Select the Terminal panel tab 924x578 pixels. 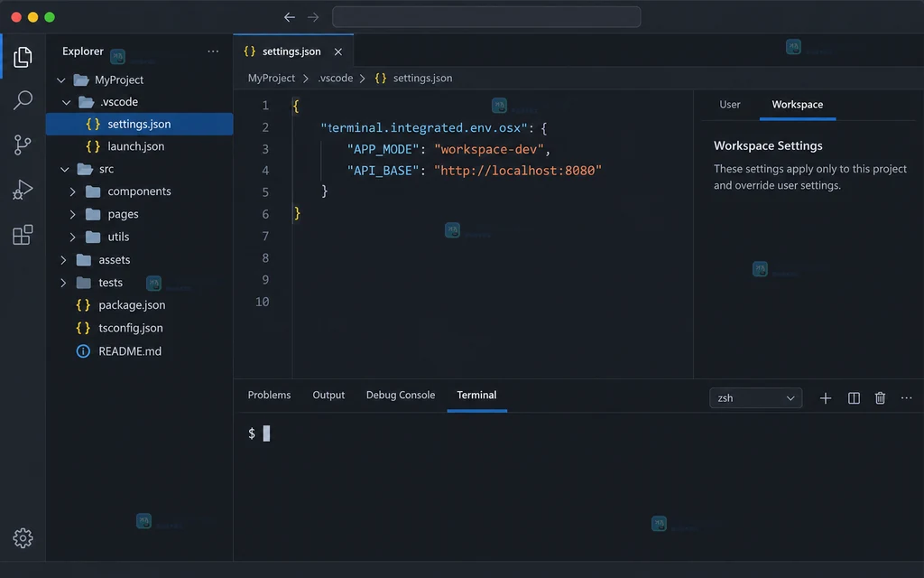click(476, 396)
